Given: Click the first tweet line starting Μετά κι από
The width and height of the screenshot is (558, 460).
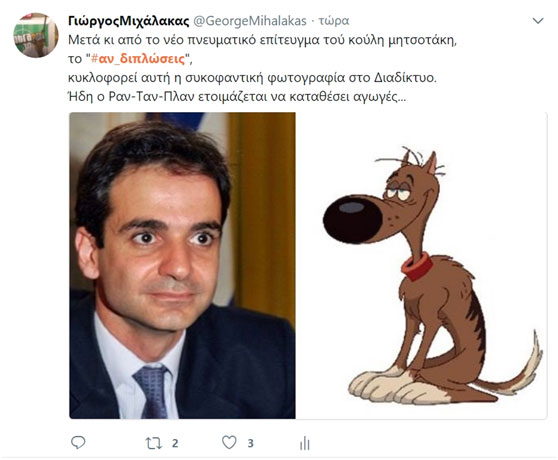Looking at the screenshot, I should [262, 40].
